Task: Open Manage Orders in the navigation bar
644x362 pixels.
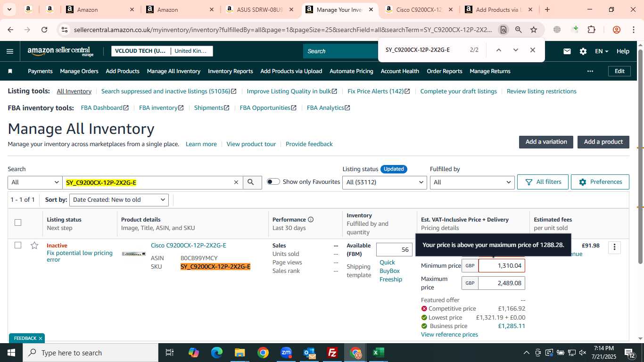Action: (x=79, y=71)
